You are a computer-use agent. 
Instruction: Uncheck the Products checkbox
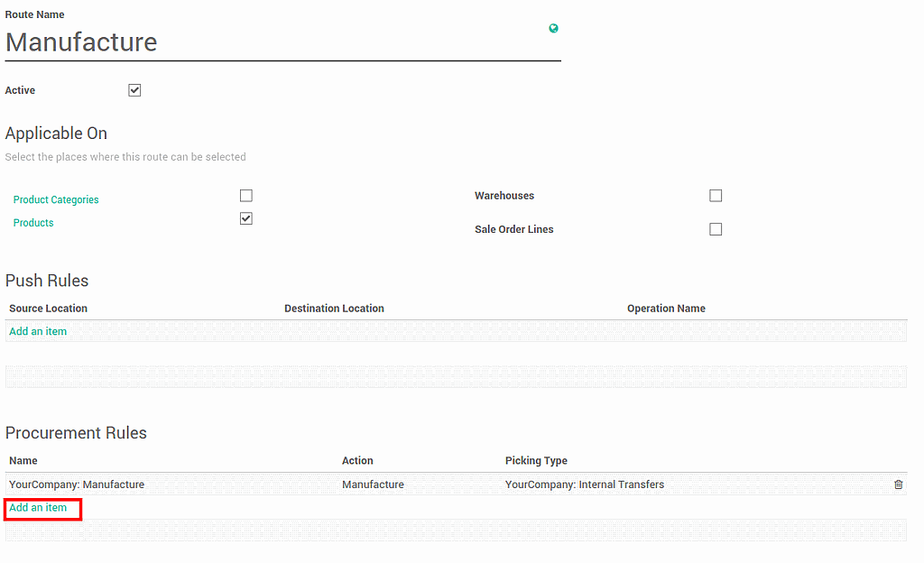pos(246,218)
